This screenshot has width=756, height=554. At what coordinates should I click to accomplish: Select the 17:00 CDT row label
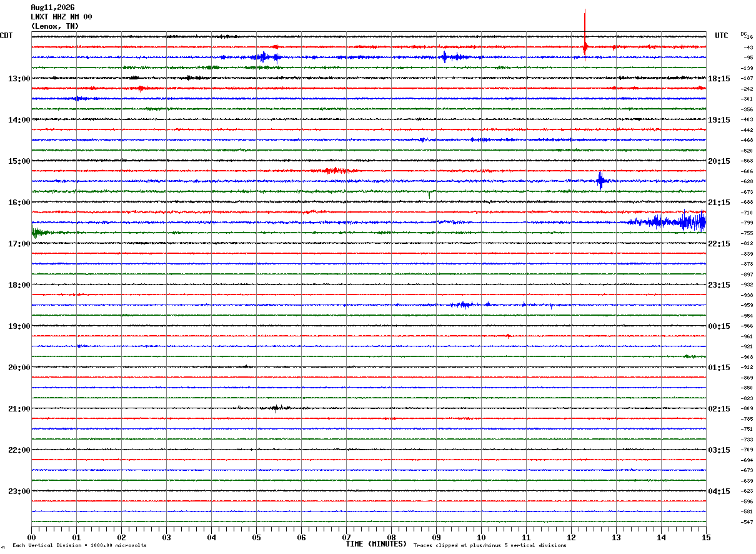coord(19,244)
